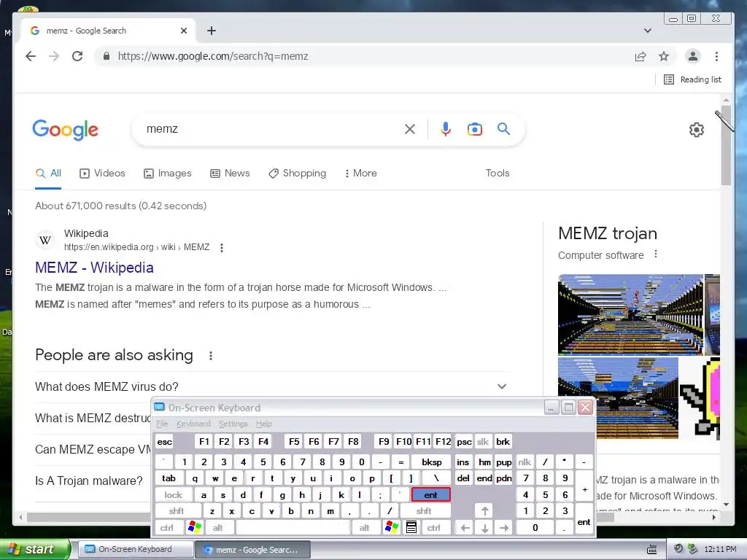Open the MEMZ - Wikipedia result link
The width and height of the screenshot is (747, 560).
(x=94, y=268)
